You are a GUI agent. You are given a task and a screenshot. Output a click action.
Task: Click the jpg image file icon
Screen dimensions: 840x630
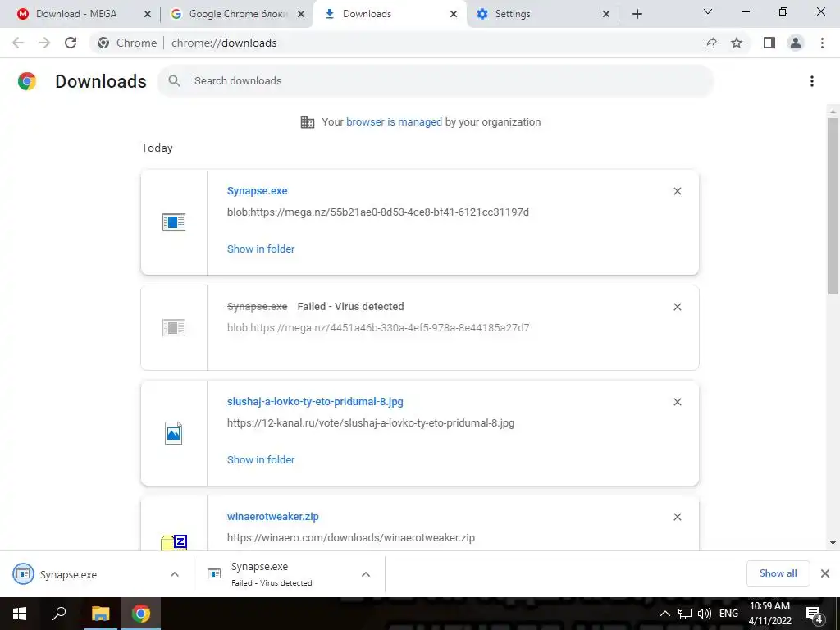(x=174, y=433)
